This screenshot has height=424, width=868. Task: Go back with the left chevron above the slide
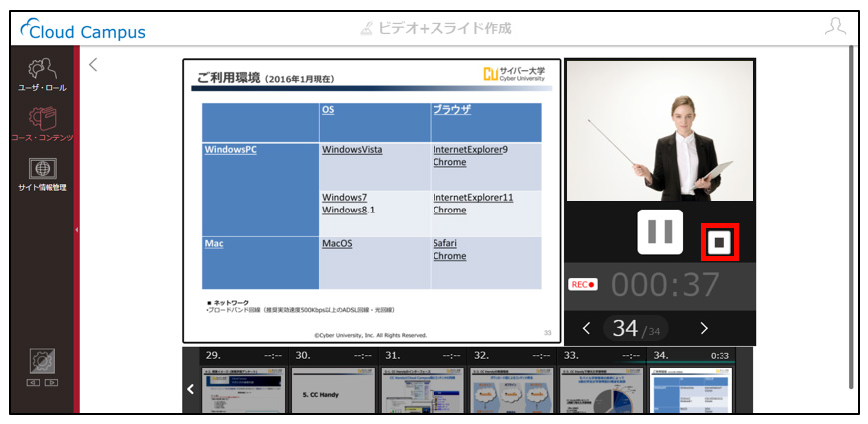pyautogui.click(x=93, y=64)
